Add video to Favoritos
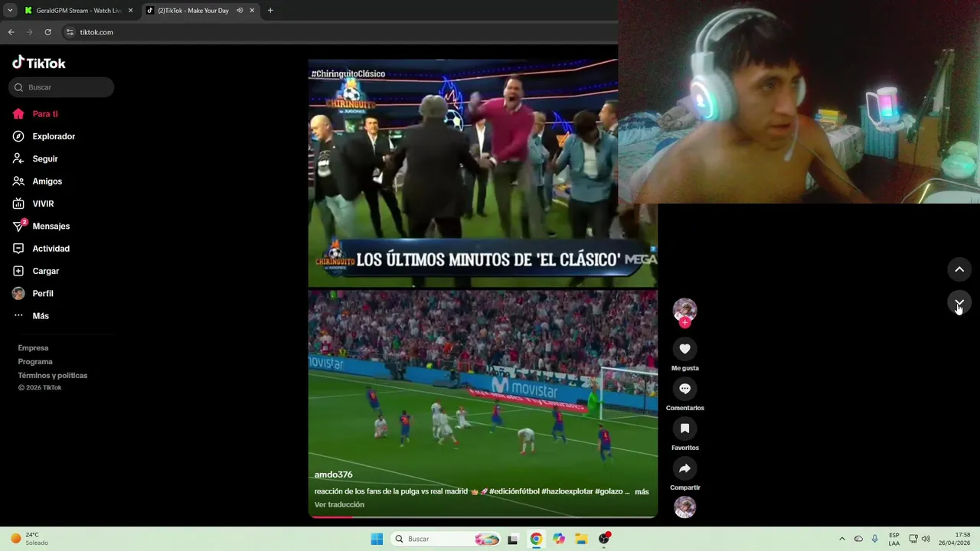This screenshot has width=980, height=551. [684, 429]
